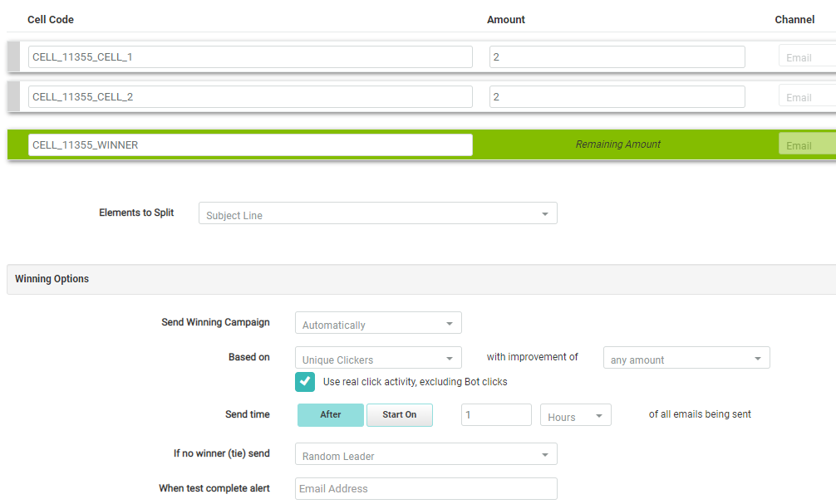Screen dimensions: 836x504
Task: Click the CELL_11355_WINNER cell code field
Action: [249, 144]
